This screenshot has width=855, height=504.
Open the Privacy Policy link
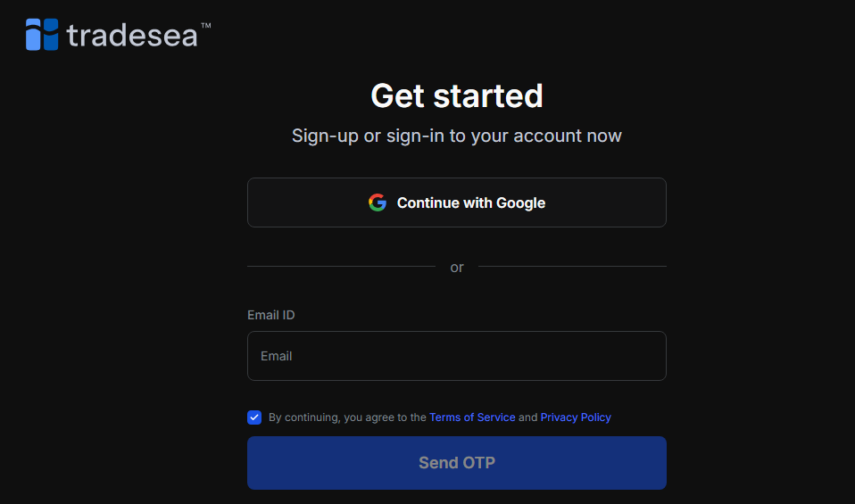pyautogui.click(x=576, y=417)
